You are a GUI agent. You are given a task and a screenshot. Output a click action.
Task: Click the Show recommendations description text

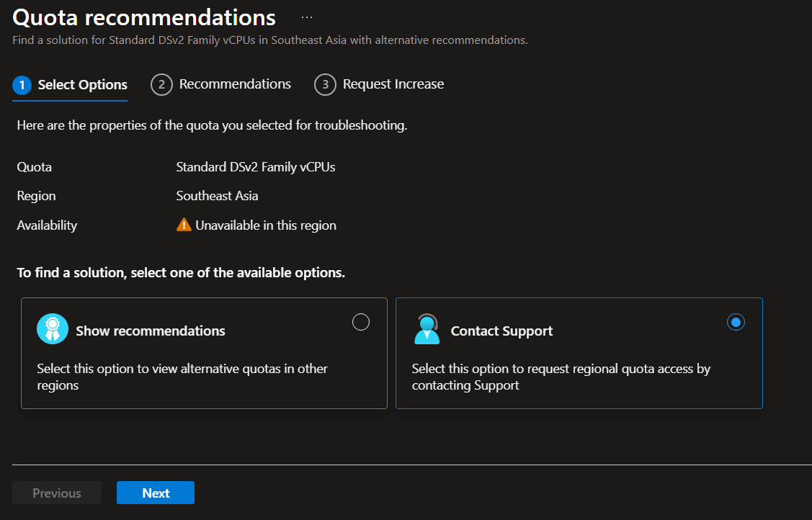(x=182, y=377)
